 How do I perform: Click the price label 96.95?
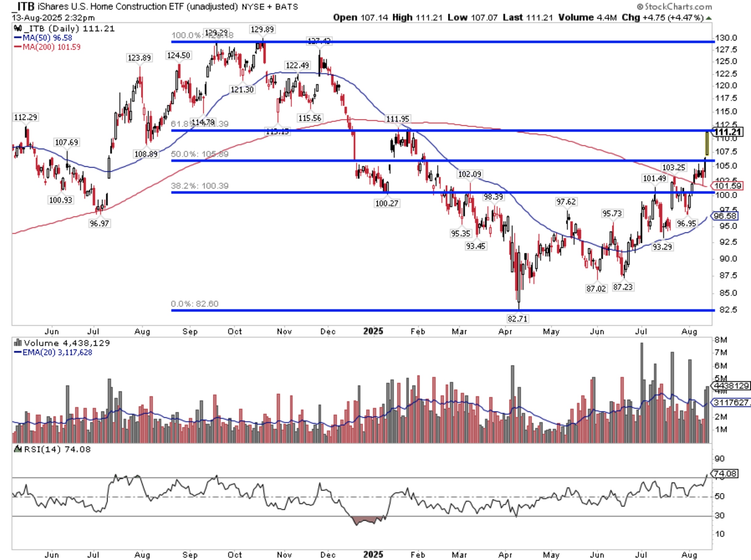coord(686,223)
